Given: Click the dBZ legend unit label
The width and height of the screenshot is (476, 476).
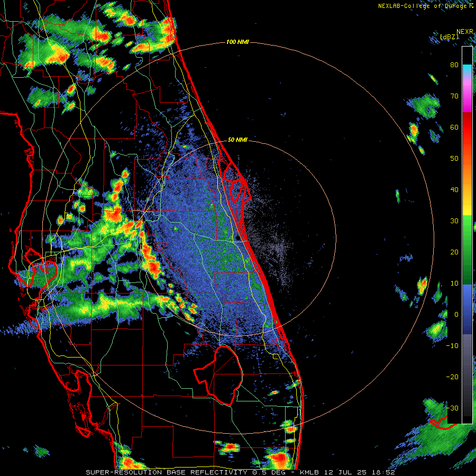Looking at the screenshot, I should (x=449, y=36).
